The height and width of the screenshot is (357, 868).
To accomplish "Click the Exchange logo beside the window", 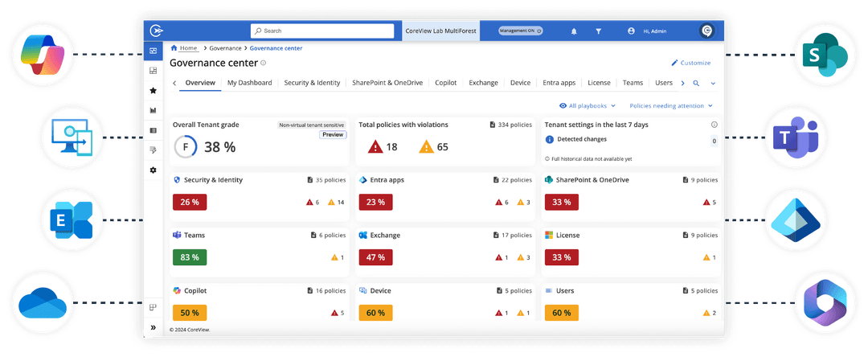I will coord(71,220).
